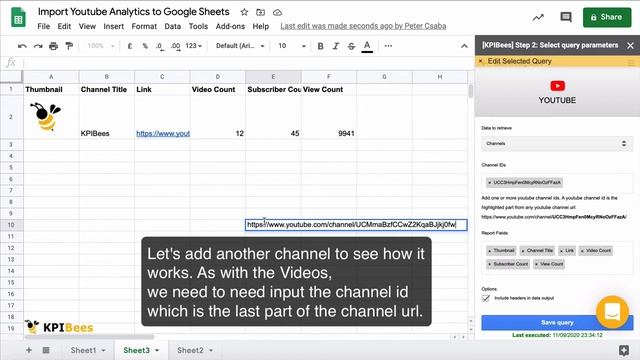
Task: Toggle bold formatting
Action: [320, 46]
